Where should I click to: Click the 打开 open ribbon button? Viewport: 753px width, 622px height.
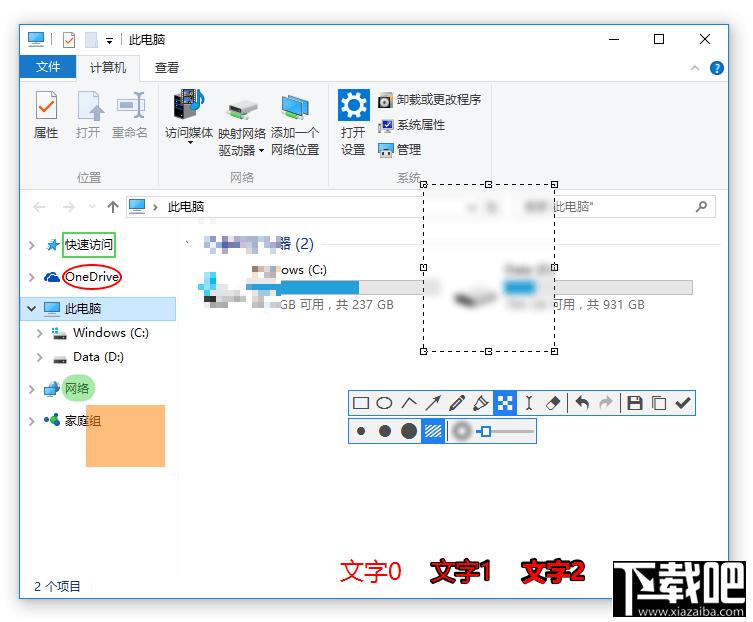[88, 115]
